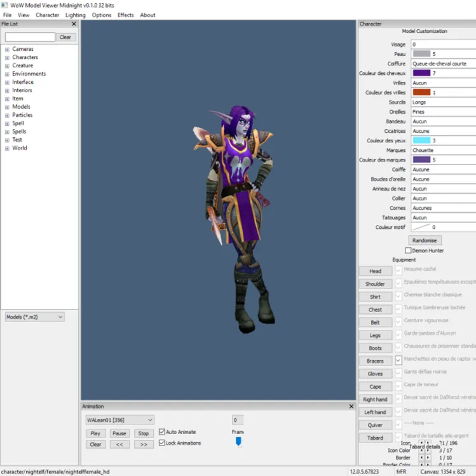Click the file list search field
This screenshot has height=476, width=476.
pyautogui.click(x=30, y=37)
